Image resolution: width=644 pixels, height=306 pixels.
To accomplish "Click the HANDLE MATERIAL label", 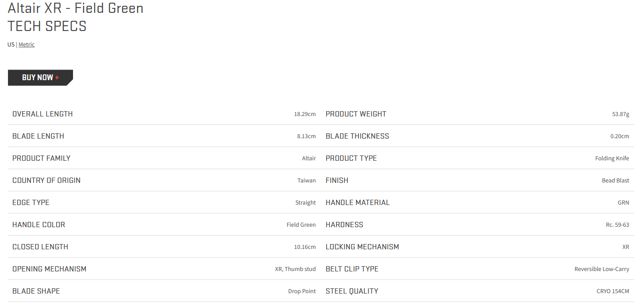I will click(x=358, y=202).
